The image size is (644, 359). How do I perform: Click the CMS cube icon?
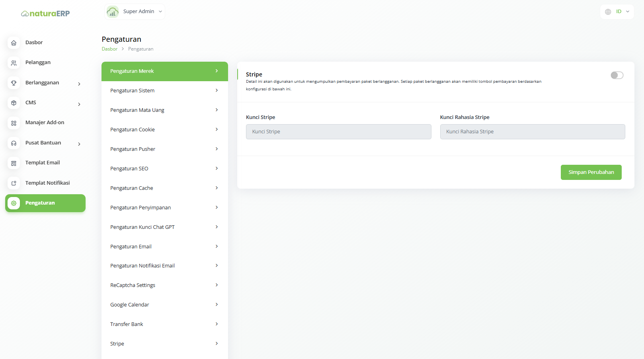tap(14, 103)
